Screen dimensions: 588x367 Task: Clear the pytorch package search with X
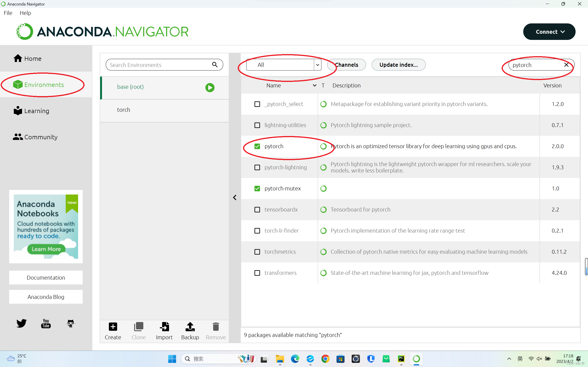(x=566, y=65)
